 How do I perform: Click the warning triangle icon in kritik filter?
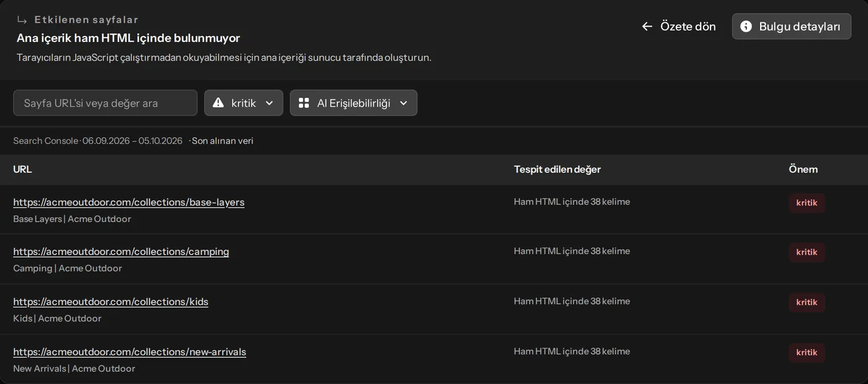coord(218,103)
